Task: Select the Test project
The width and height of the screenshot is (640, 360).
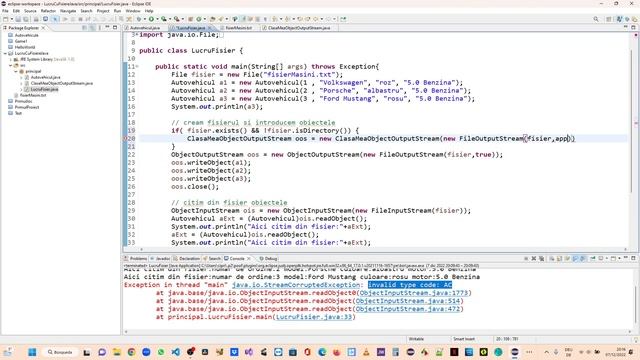Action: pos(15,113)
